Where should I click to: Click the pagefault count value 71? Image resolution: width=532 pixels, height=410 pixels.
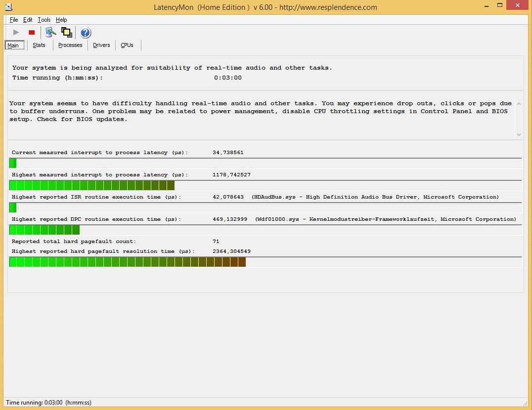coord(216,241)
